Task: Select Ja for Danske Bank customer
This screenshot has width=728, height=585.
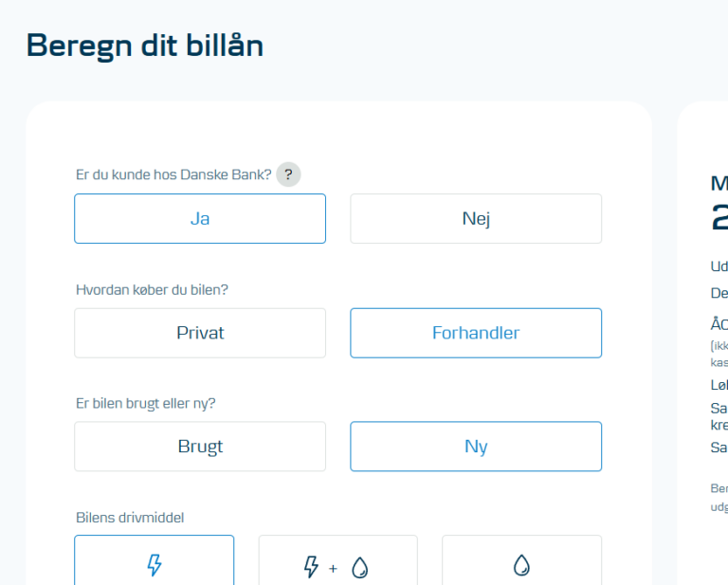Action: (200, 219)
